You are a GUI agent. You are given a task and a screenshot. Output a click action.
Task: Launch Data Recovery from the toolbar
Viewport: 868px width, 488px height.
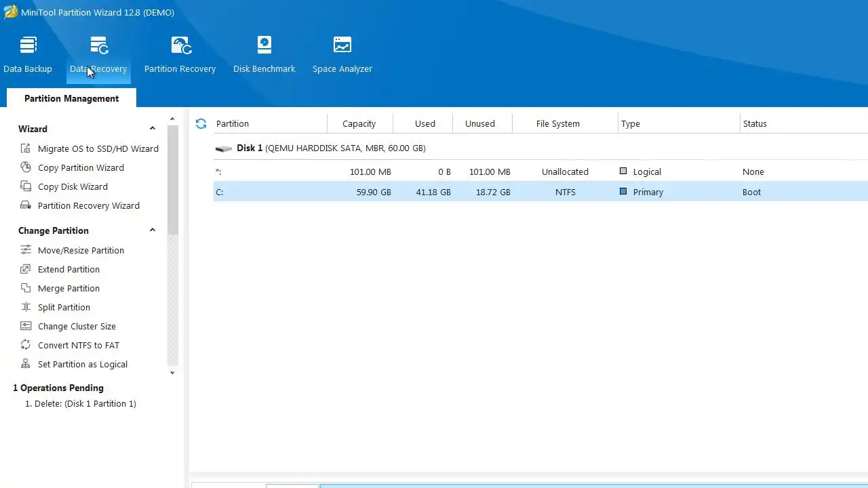point(98,55)
